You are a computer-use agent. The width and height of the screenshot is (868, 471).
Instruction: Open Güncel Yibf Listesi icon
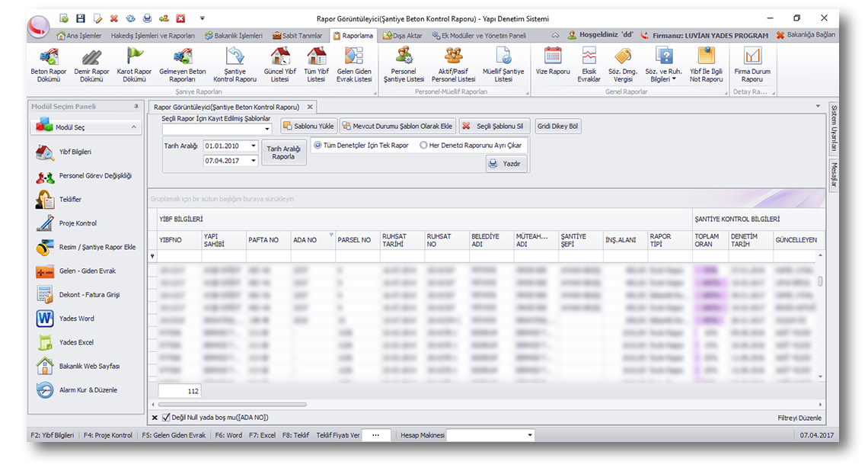tap(280, 56)
